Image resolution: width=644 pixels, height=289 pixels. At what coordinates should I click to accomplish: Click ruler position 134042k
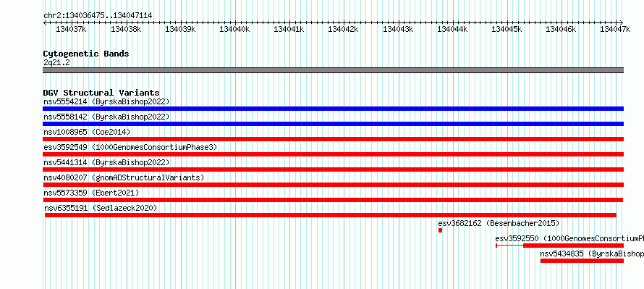coord(344,29)
